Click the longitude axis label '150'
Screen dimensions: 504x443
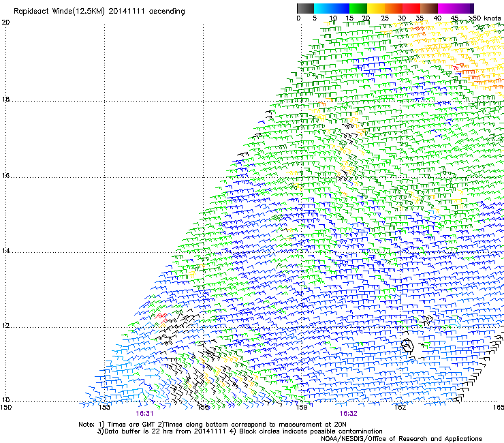click(6, 408)
